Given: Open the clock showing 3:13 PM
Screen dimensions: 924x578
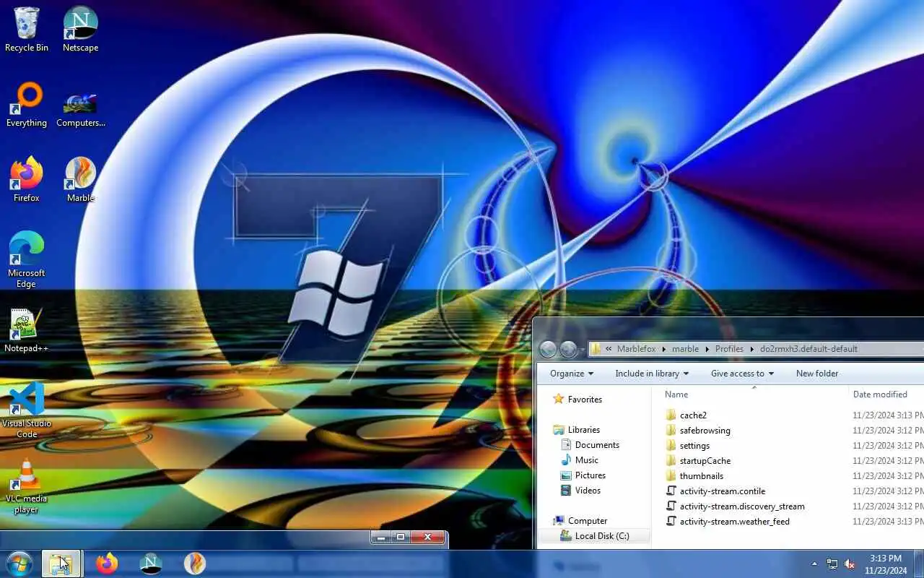Looking at the screenshot, I should point(885,564).
